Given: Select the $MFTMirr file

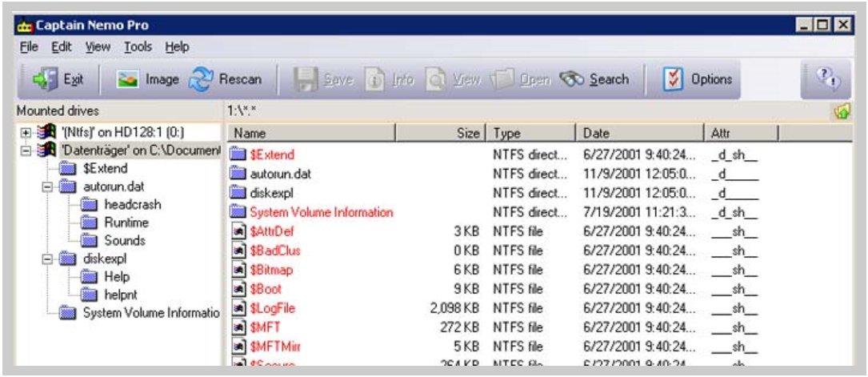Looking at the screenshot, I should coord(275,347).
